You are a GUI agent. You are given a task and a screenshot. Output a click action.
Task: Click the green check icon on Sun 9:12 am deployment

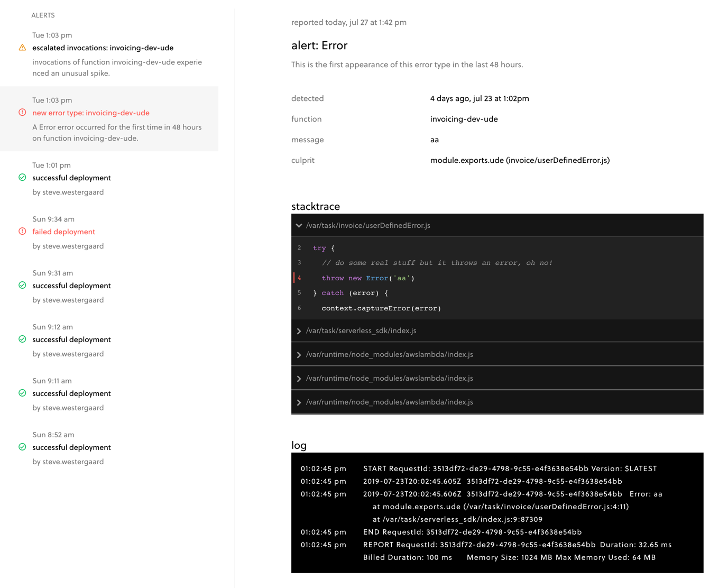[22, 339]
